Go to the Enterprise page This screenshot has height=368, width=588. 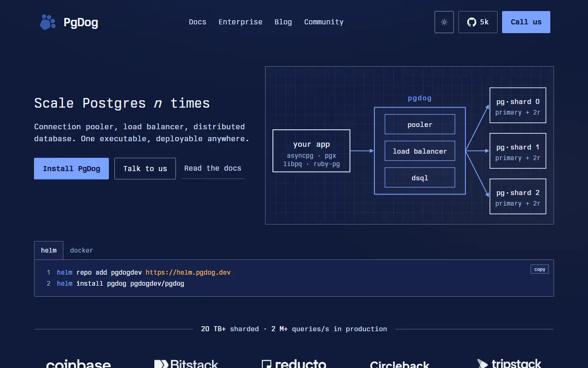tap(241, 22)
